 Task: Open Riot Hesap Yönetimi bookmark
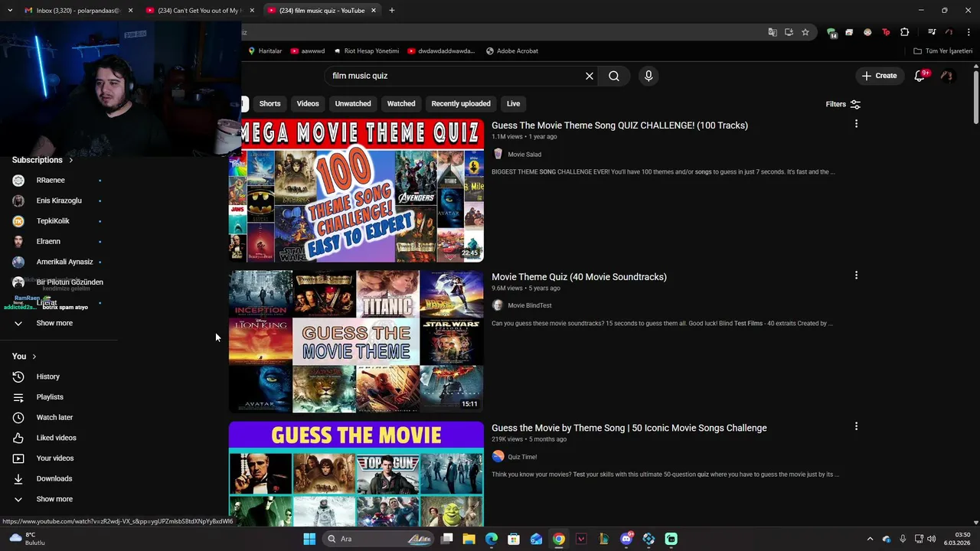(366, 51)
